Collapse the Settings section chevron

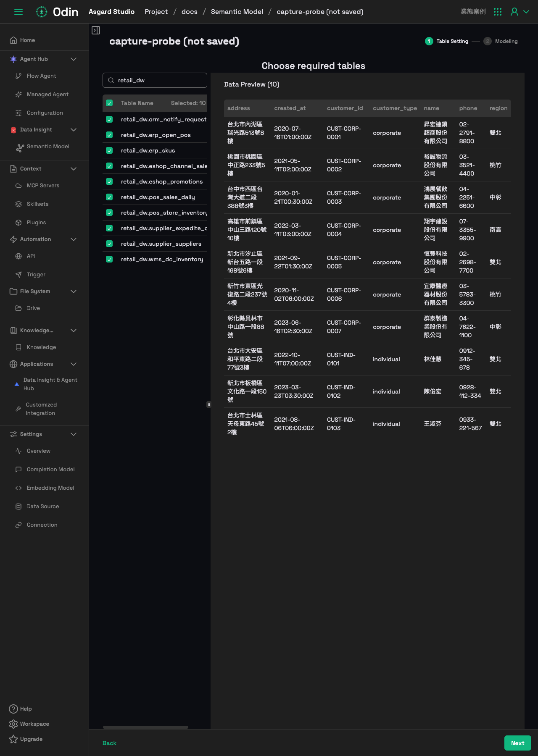[x=74, y=434]
